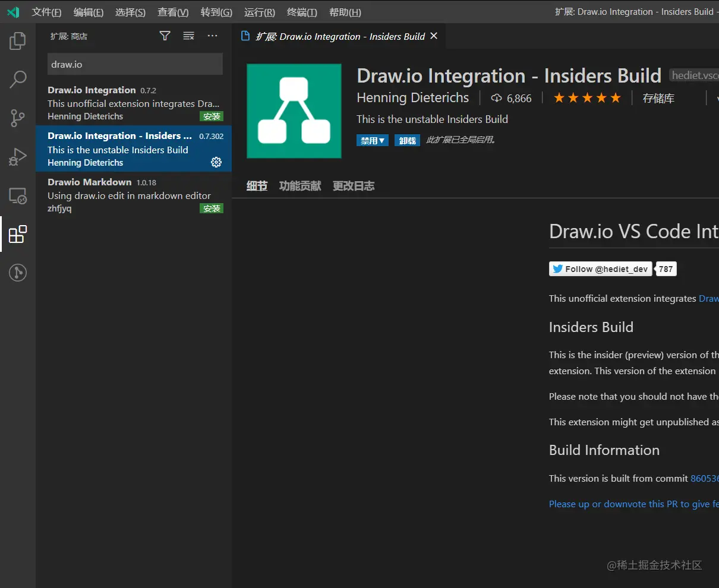
Task: Open the extensions panel more actions menu
Action: (x=212, y=36)
